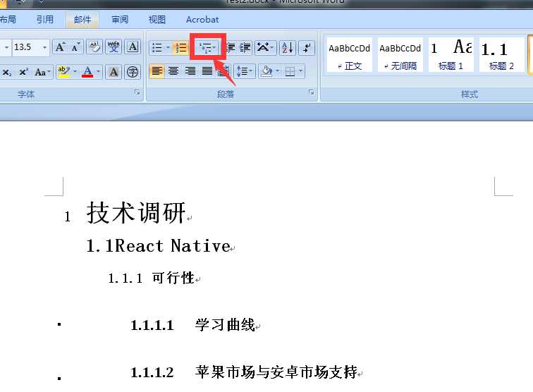533x392 pixels.
Task: Switch to the 引用 tab
Action: (45, 19)
